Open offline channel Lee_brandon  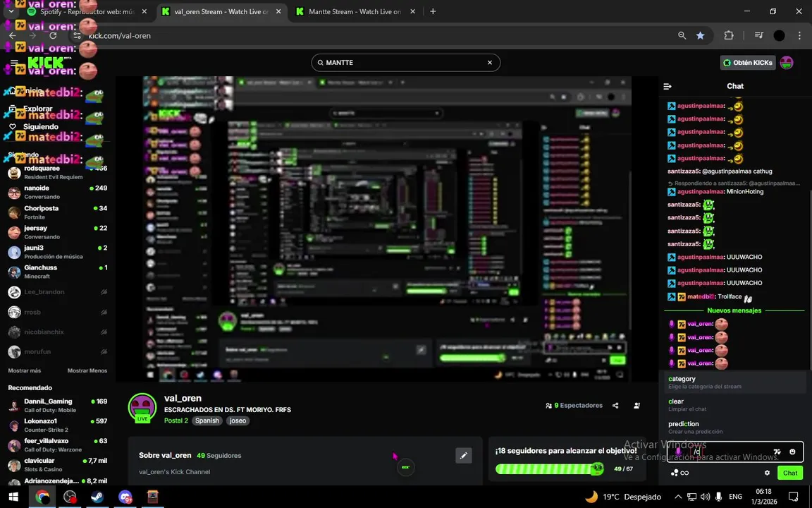(58, 292)
